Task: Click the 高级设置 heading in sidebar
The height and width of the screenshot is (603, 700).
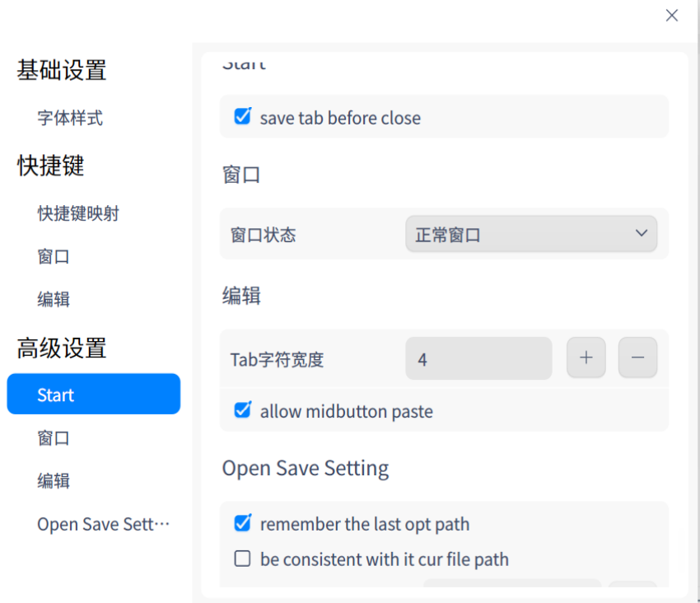Action: pyautogui.click(x=62, y=348)
